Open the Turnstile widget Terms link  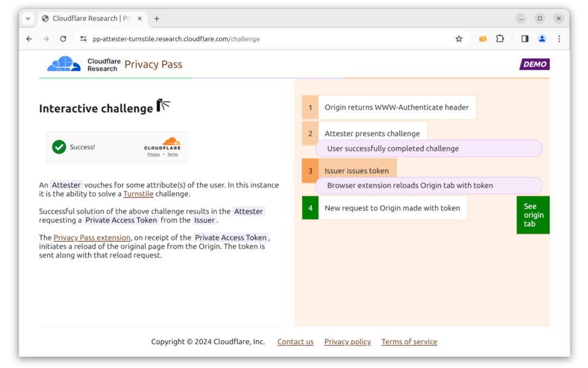[173, 154]
